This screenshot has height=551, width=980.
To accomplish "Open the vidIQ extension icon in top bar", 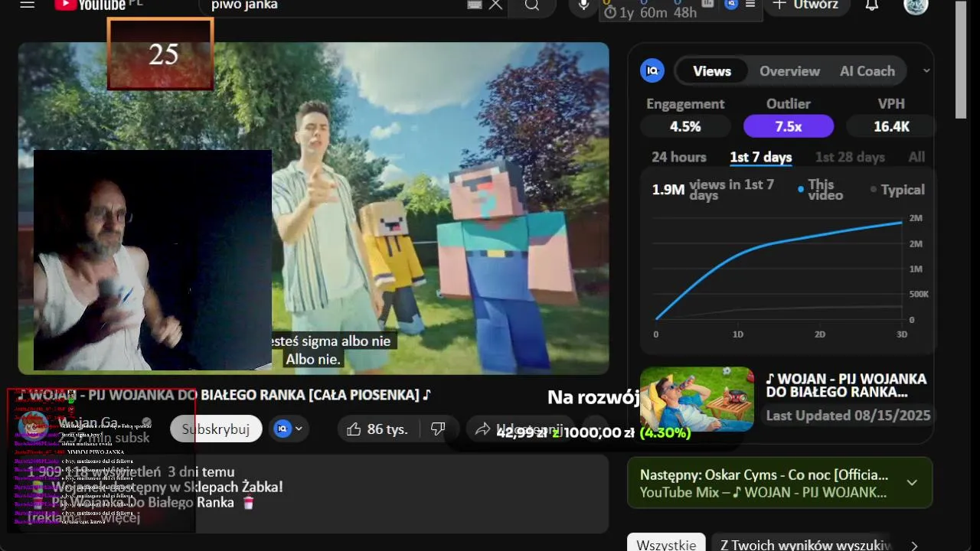I will click(731, 4).
